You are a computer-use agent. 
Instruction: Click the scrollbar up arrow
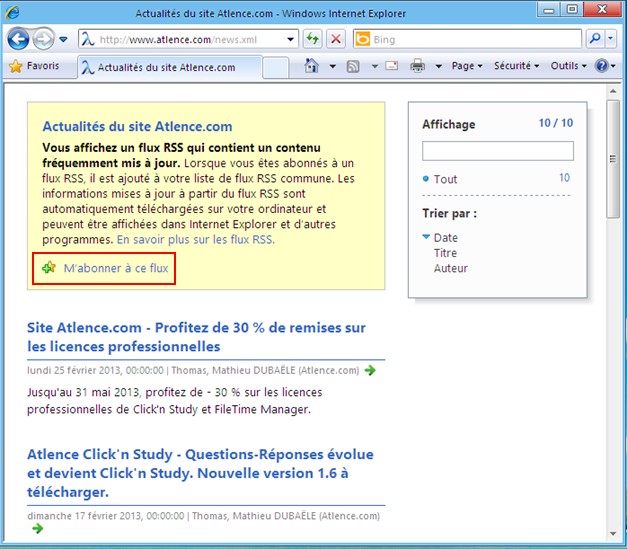pos(613,91)
